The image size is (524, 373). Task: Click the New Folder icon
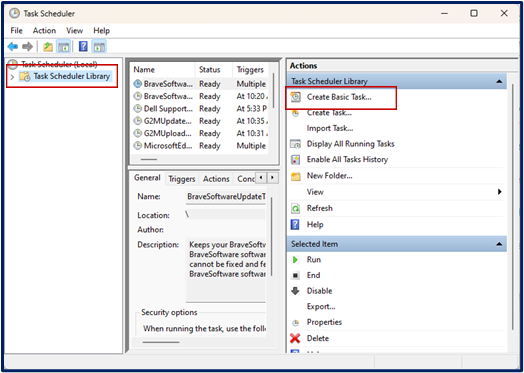point(295,176)
